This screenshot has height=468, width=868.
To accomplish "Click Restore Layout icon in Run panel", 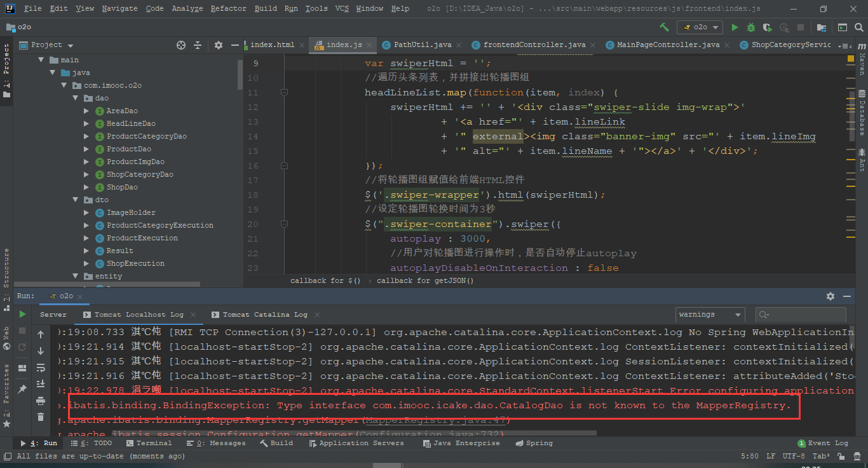I will [x=22, y=368].
